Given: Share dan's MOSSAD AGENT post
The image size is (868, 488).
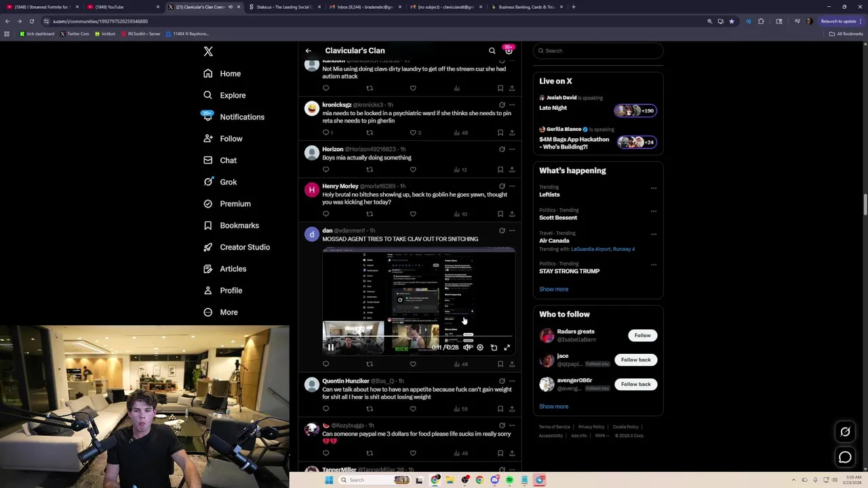Looking at the screenshot, I should click(x=512, y=364).
